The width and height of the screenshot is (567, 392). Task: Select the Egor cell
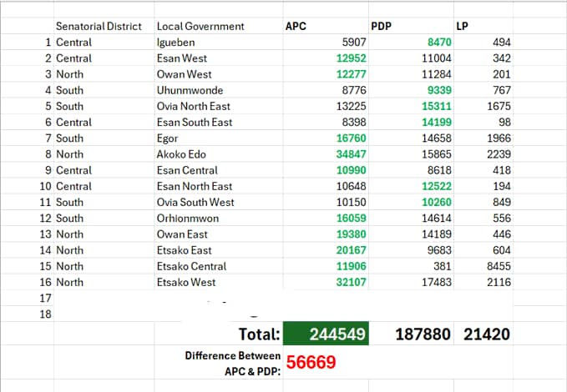[x=219, y=138]
